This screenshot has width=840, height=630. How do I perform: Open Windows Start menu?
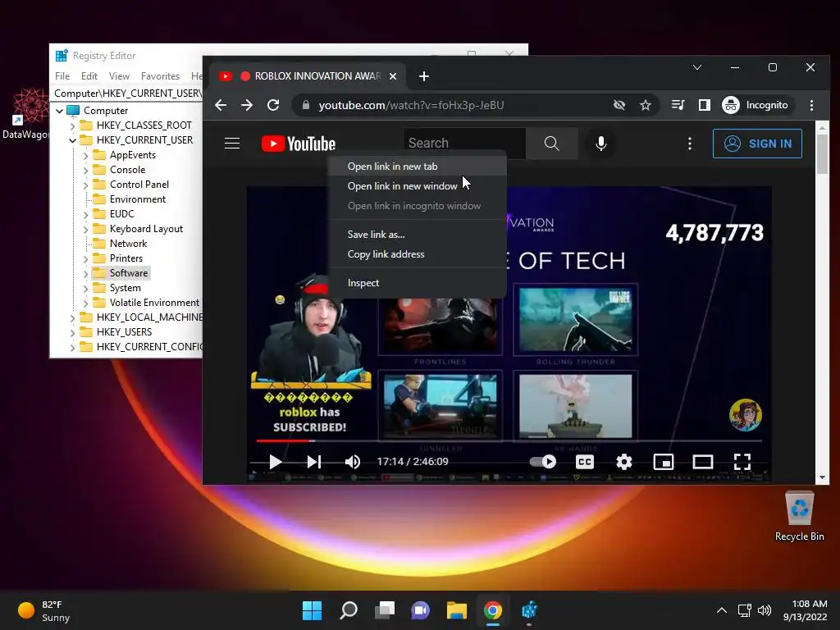point(312,610)
